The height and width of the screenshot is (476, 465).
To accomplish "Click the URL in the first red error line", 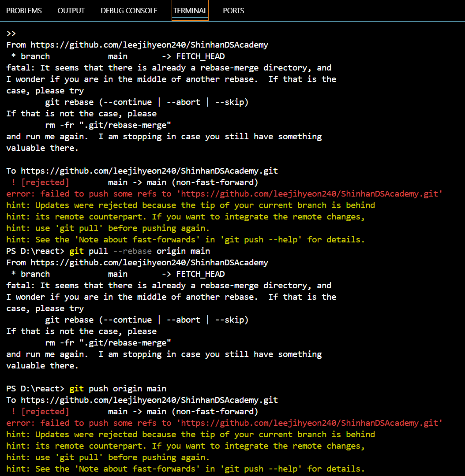I will coord(309,194).
